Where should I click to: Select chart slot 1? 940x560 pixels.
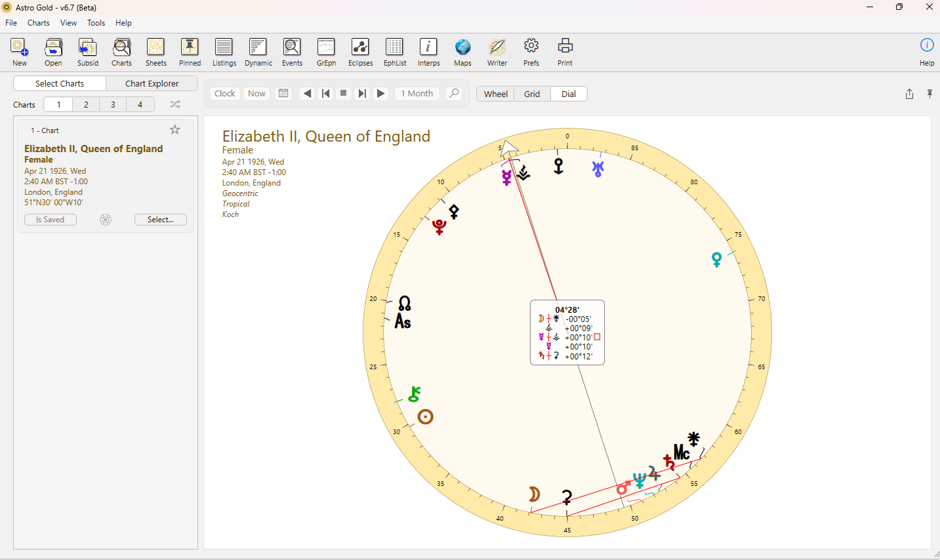(x=58, y=104)
